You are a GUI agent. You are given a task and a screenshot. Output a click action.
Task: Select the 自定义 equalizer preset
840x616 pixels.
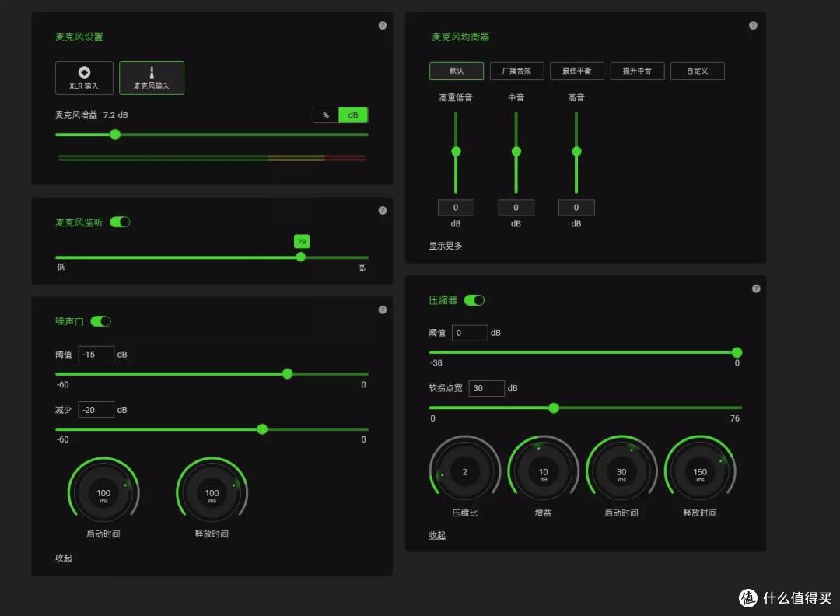pos(698,71)
